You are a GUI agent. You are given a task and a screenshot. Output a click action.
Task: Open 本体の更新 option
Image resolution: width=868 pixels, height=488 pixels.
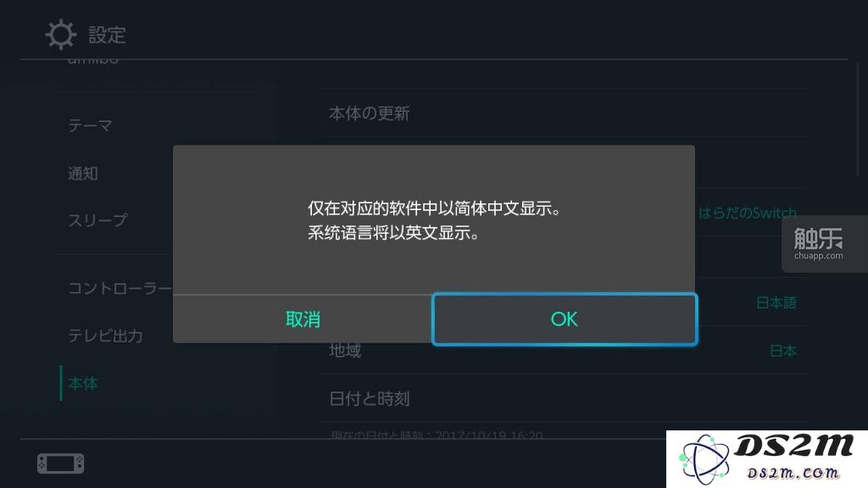562,114
